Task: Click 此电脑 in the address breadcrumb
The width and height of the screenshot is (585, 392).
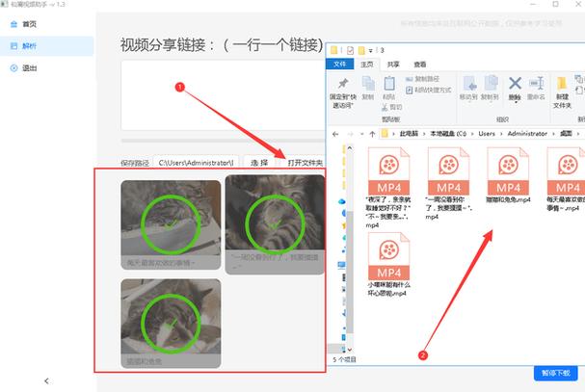Action: [x=409, y=134]
